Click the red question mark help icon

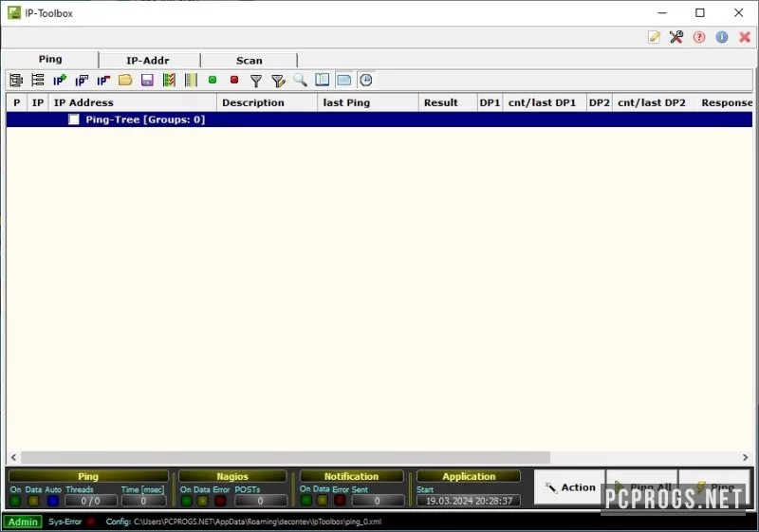pyautogui.click(x=699, y=37)
